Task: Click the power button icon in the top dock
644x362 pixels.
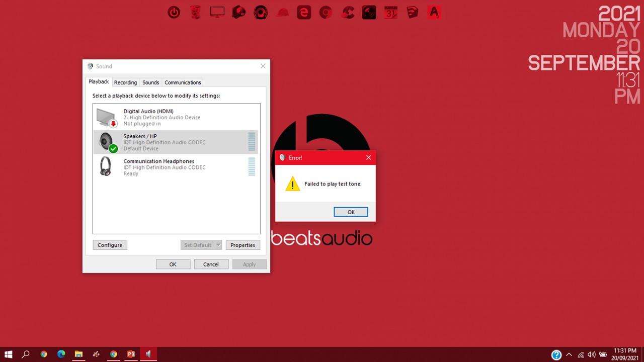Action: (174, 12)
